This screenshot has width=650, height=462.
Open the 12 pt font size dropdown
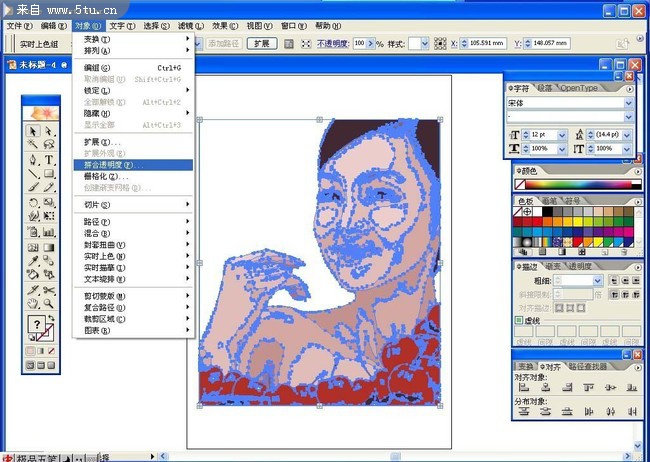(562, 135)
